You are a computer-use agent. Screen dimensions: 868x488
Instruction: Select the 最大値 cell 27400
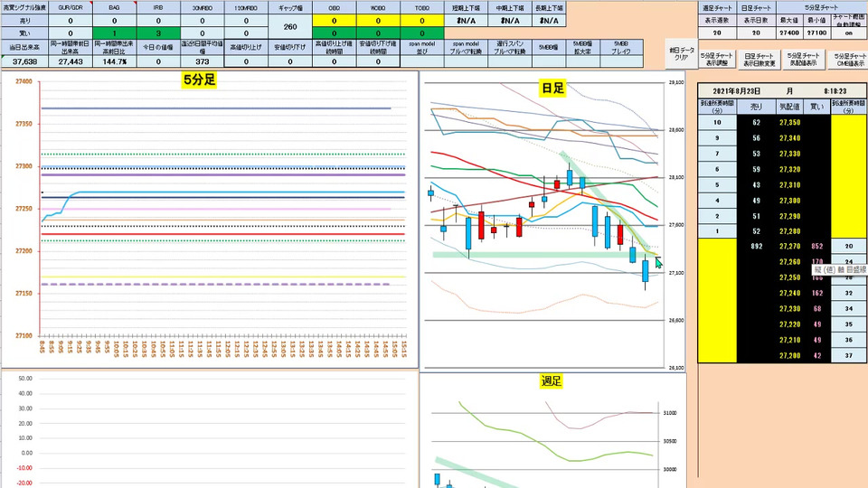pyautogui.click(x=788, y=33)
